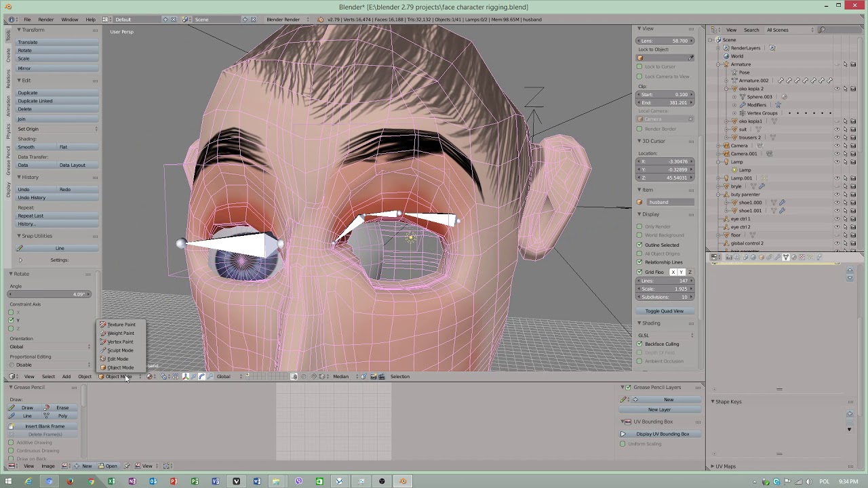This screenshot has width=868, height=488.
Task: Click the outliner search magnifier icon
Action: coord(822,30)
